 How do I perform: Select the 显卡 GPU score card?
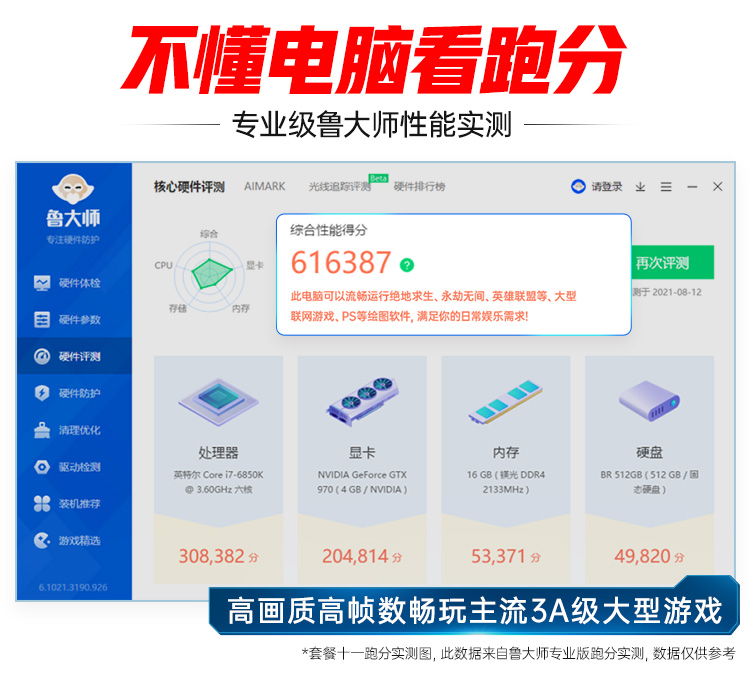[362, 469]
